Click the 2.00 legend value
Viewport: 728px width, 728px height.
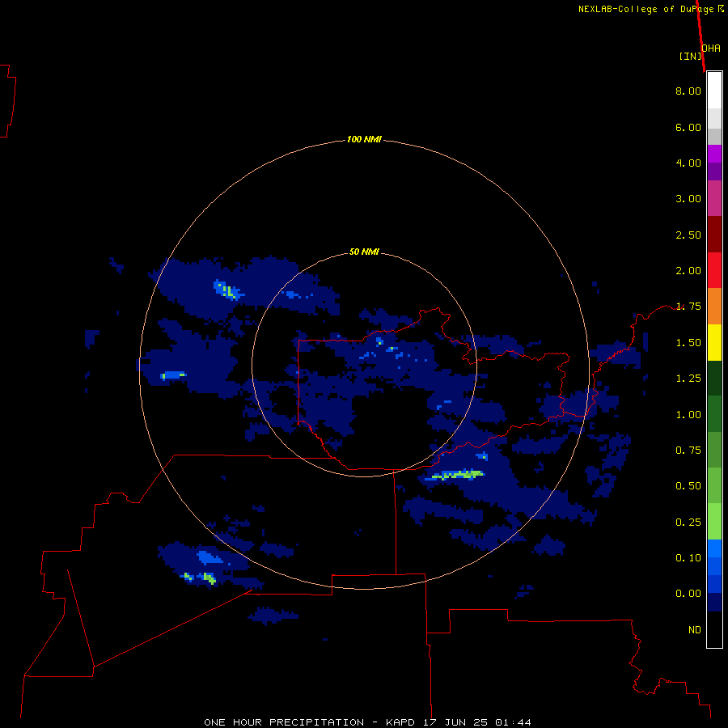click(x=688, y=271)
